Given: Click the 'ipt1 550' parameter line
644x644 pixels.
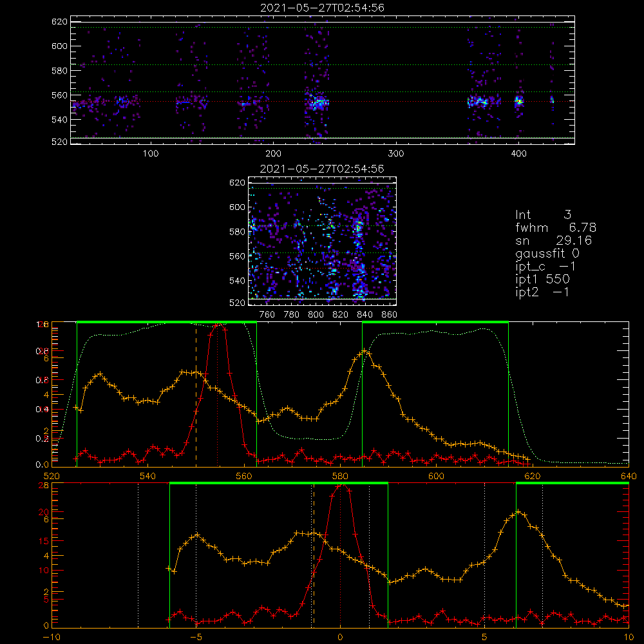Looking at the screenshot, I should pos(542,279).
